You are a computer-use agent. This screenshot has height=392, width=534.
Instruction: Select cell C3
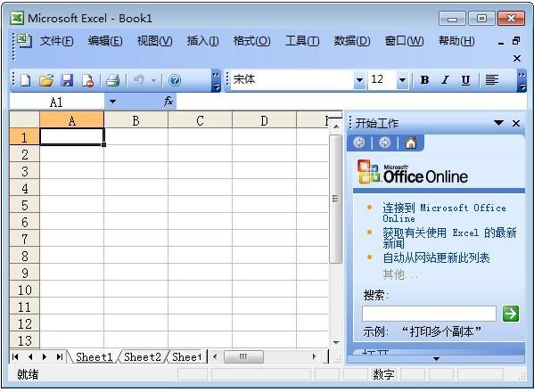201,171
